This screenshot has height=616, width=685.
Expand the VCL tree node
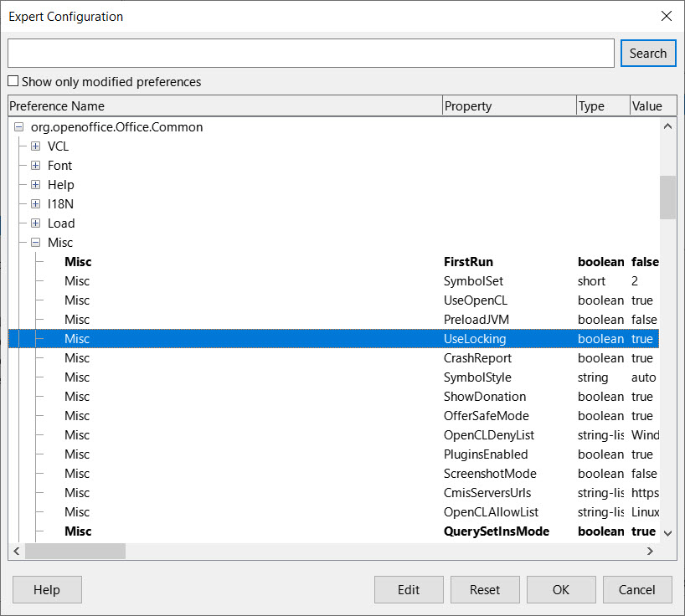36,146
